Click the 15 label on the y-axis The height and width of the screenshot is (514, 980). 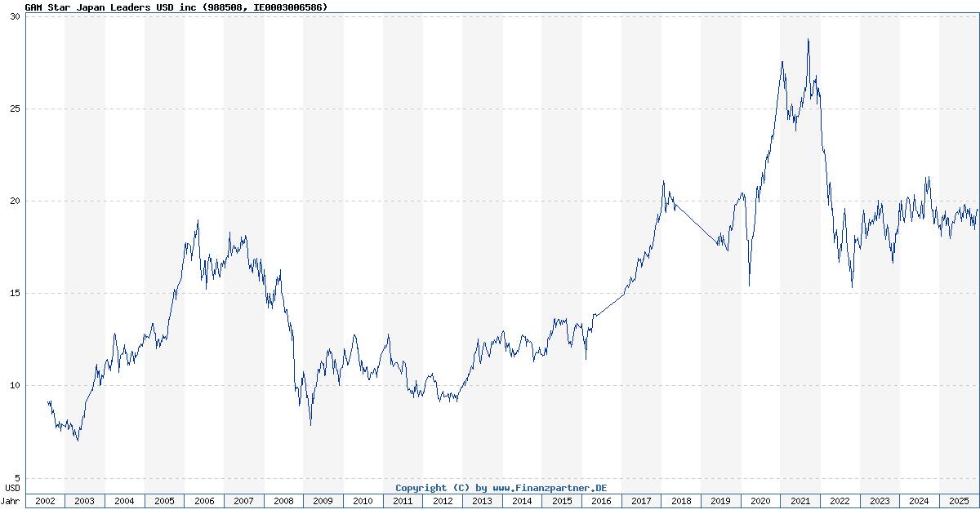click(x=14, y=294)
